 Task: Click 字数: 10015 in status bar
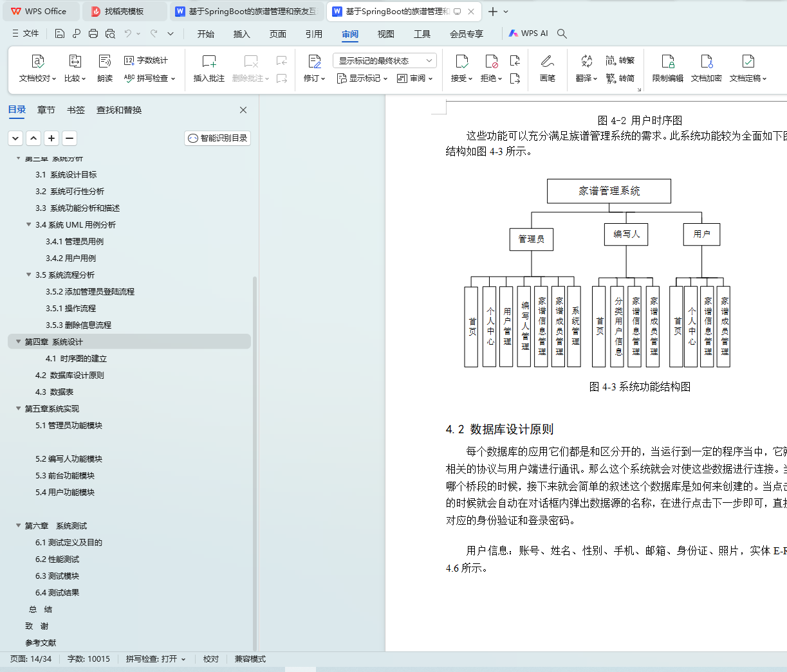[89, 659]
